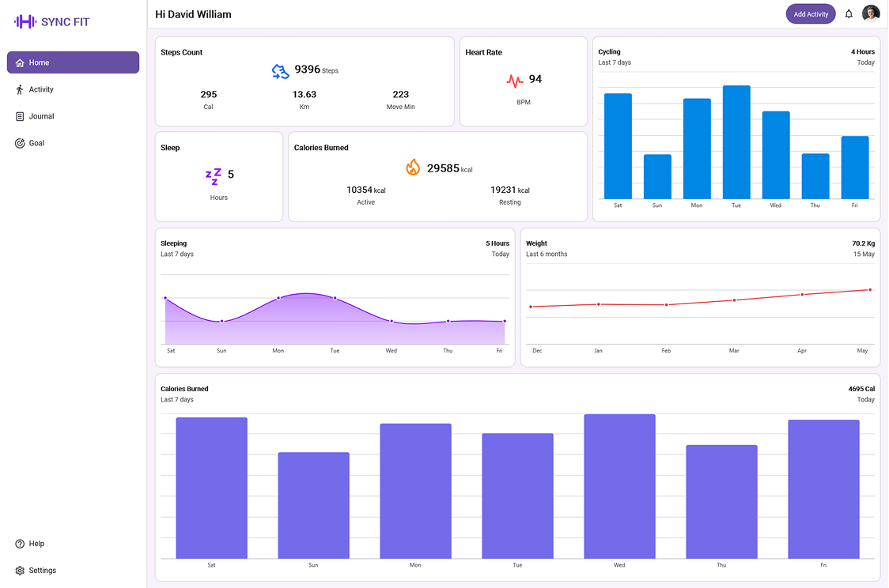
Task: Click the 223 Move Min value
Action: 401,95
